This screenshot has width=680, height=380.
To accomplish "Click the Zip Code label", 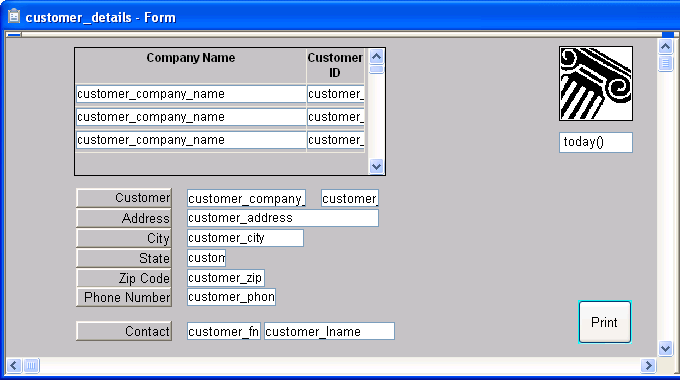I will click(x=124, y=278).
